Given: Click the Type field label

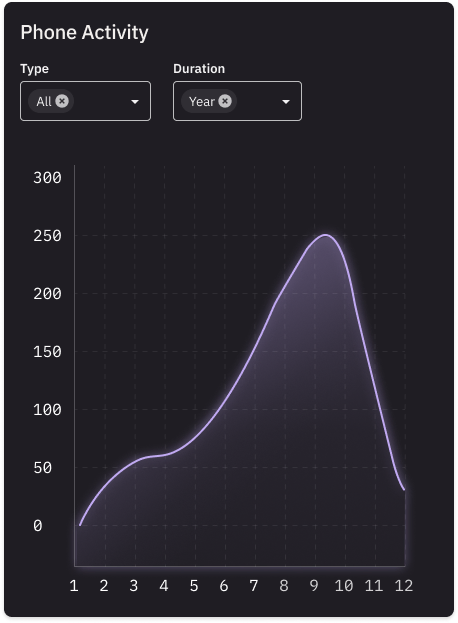Looking at the screenshot, I should coord(35,69).
